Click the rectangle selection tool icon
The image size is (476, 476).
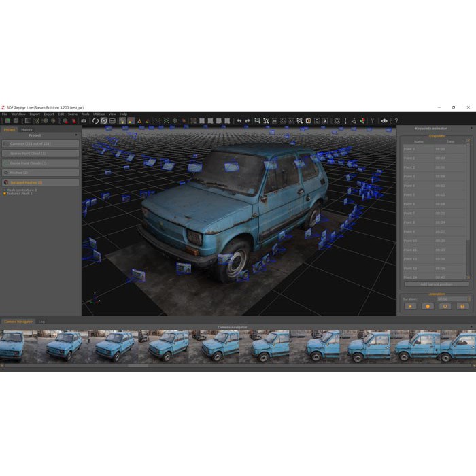tap(258, 121)
